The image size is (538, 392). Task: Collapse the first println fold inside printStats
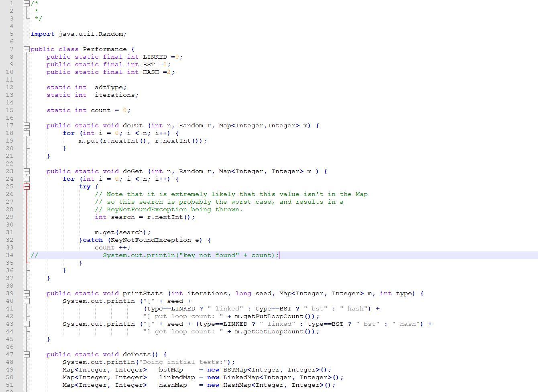click(x=26, y=301)
